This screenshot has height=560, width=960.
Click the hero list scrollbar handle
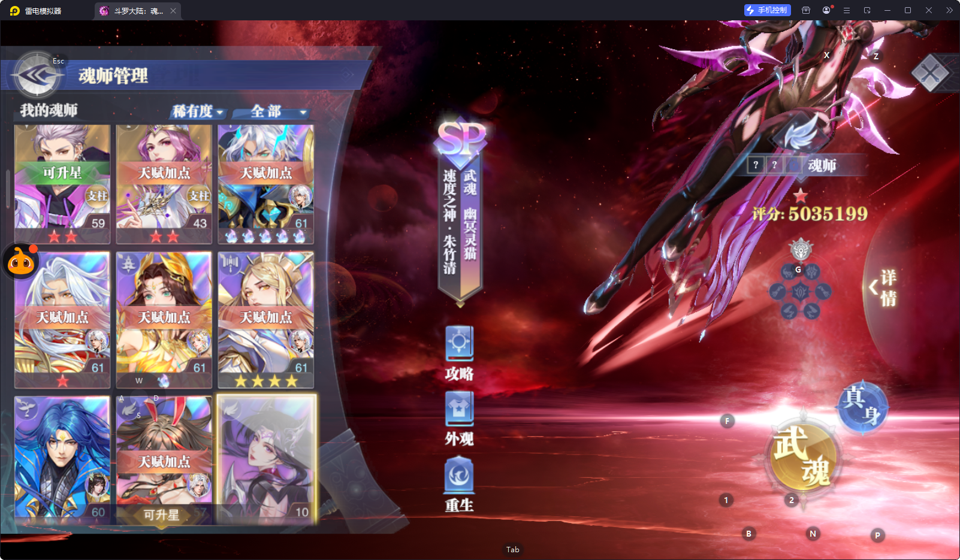(8, 189)
